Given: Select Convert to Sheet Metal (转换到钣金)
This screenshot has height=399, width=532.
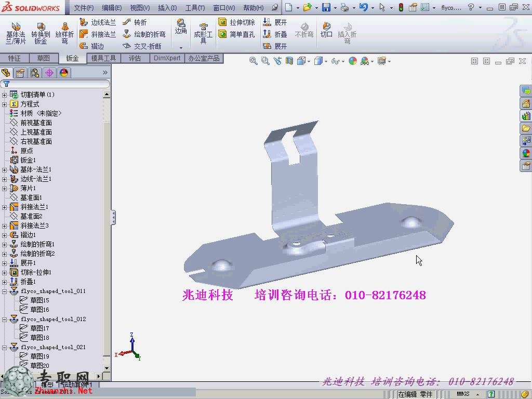Looking at the screenshot, I should (x=41, y=33).
